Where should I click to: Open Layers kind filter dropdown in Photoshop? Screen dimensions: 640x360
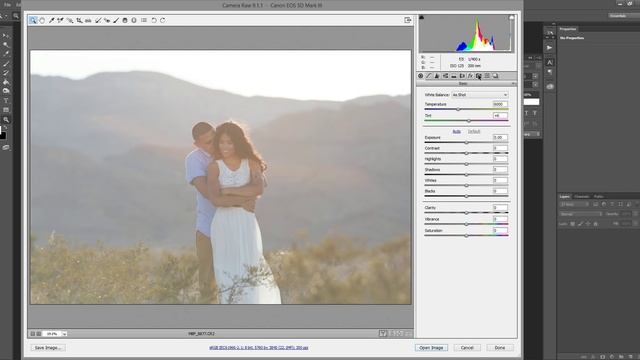574,204
